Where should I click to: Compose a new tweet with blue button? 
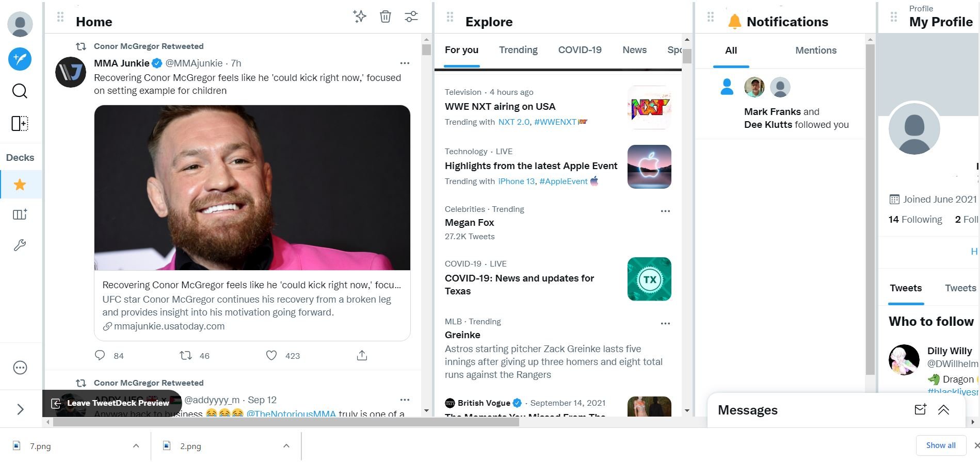pyautogui.click(x=20, y=59)
